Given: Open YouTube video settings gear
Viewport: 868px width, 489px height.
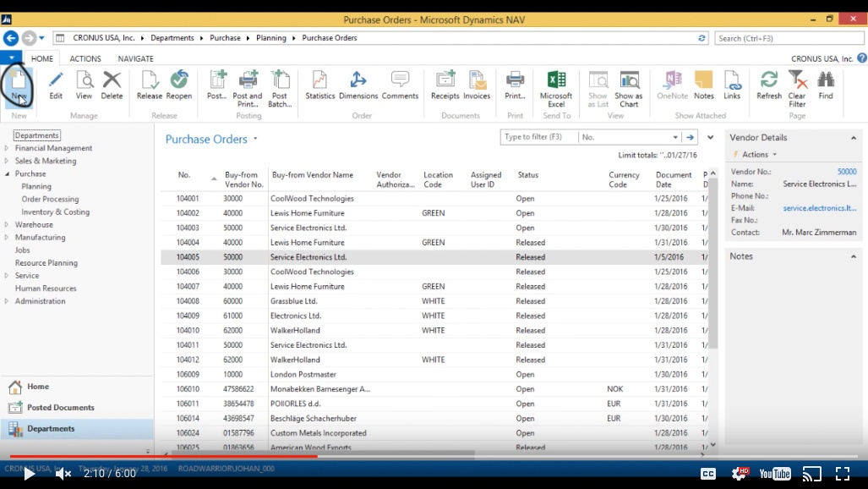Looking at the screenshot, I should pos(739,474).
